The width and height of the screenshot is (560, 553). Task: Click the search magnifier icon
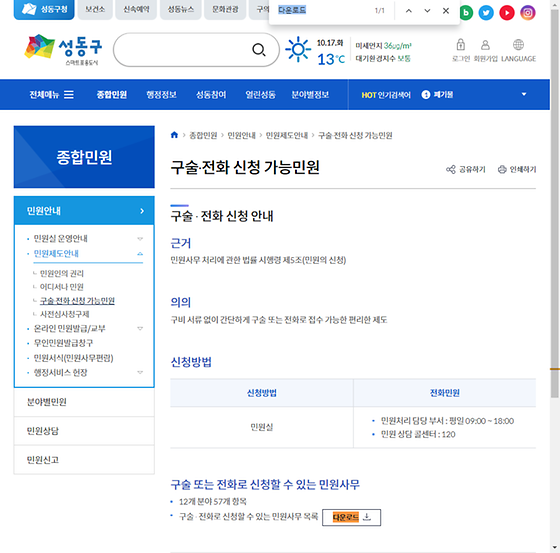(x=259, y=50)
